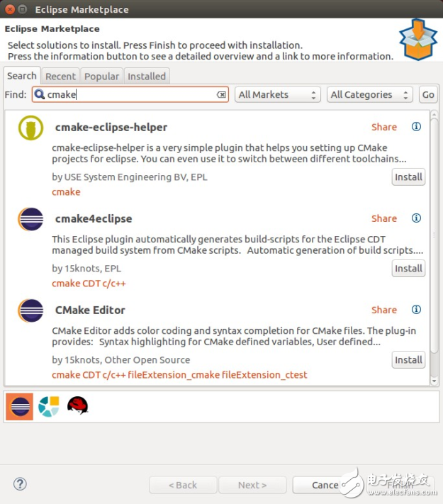Click the CMake Editor title
Screen dimensions: 443x504
tap(90, 310)
